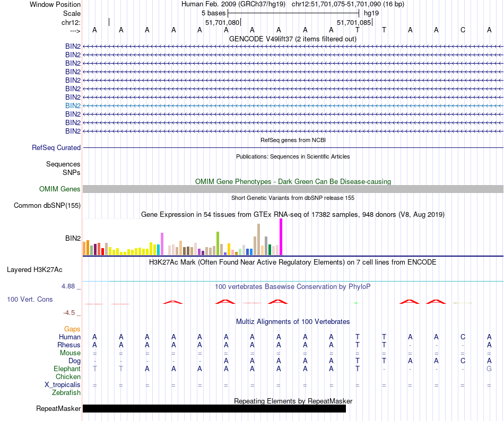Click the Common dbSNP(155) track label

pyautogui.click(x=47, y=206)
